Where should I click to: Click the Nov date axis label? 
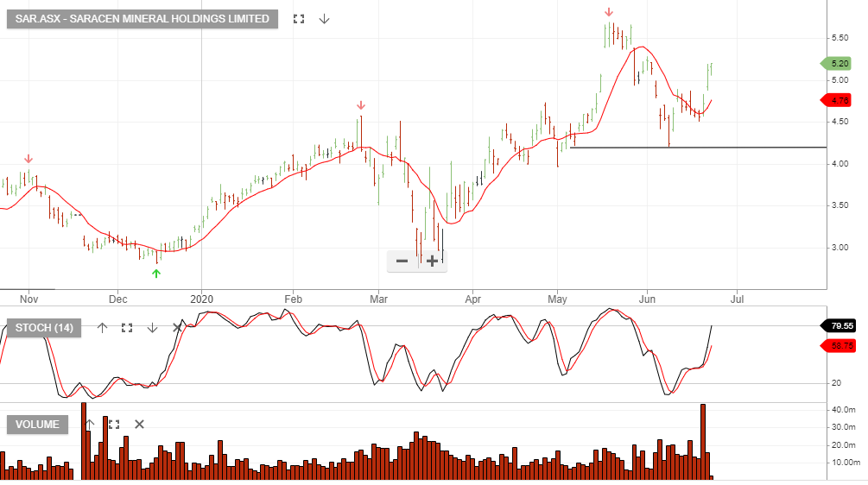click(x=29, y=299)
